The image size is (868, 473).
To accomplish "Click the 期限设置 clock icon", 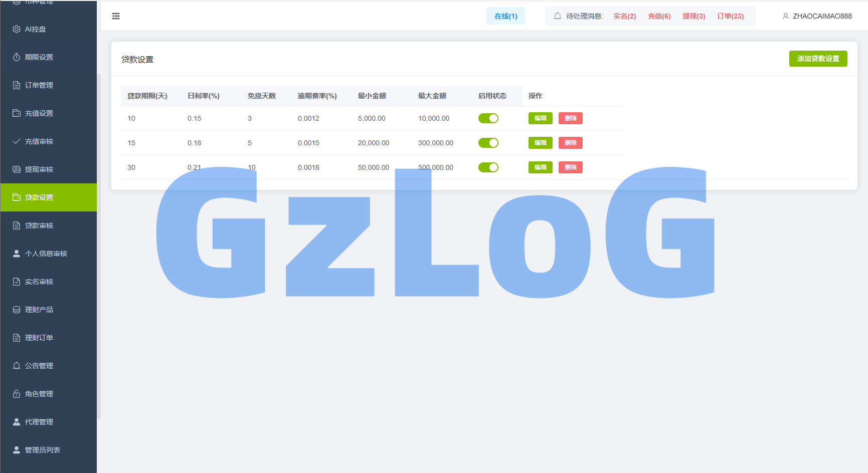I will [x=17, y=57].
